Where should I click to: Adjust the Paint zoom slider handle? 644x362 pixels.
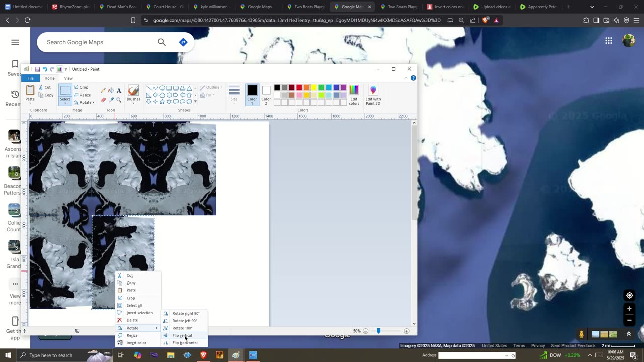coord(379,331)
